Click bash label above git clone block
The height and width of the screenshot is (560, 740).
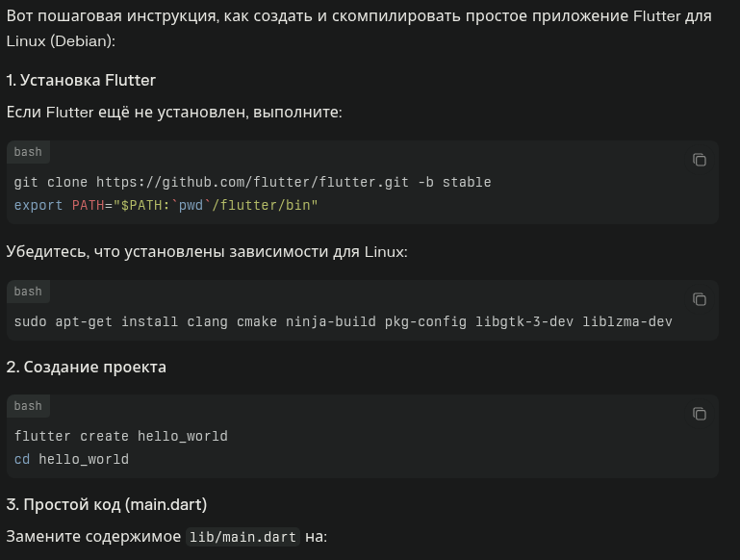pos(28,152)
